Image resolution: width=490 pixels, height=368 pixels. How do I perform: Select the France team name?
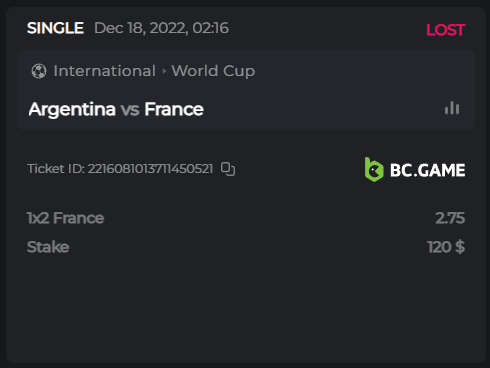pyautogui.click(x=174, y=109)
